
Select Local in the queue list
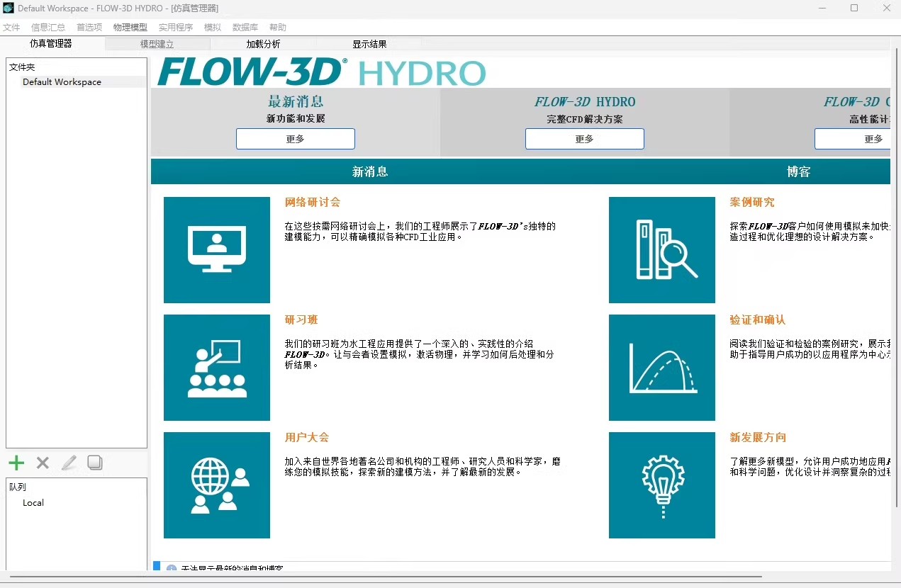[x=33, y=503]
